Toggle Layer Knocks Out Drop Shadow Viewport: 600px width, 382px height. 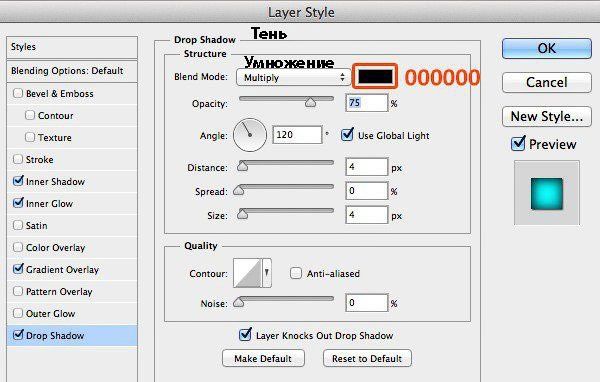pyautogui.click(x=245, y=335)
